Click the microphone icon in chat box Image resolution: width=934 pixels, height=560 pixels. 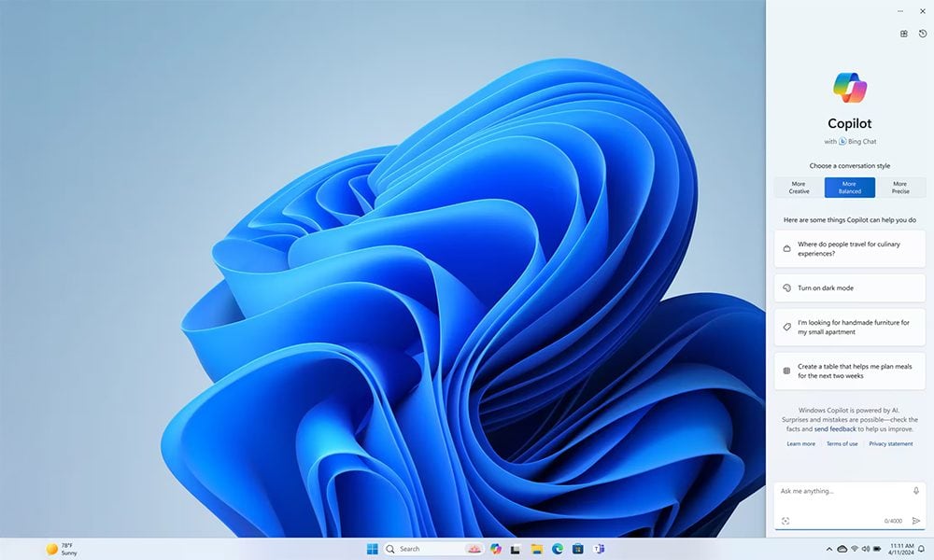[x=916, y=491]
